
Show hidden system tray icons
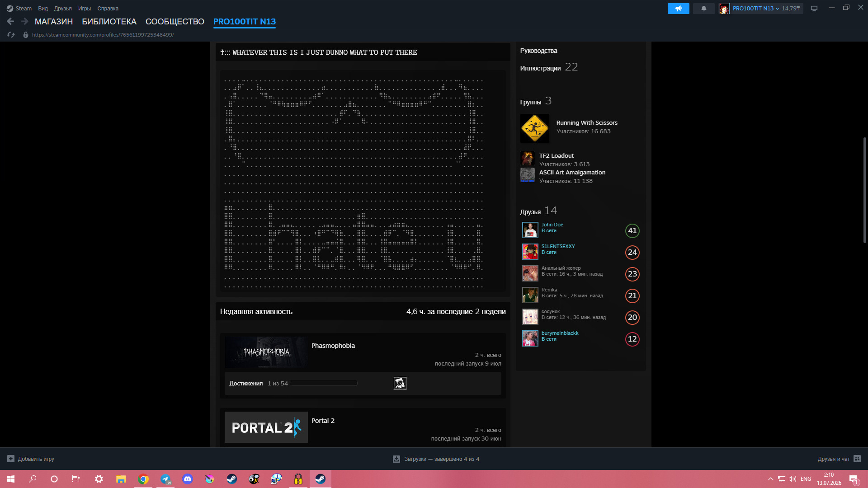(770, 479)
